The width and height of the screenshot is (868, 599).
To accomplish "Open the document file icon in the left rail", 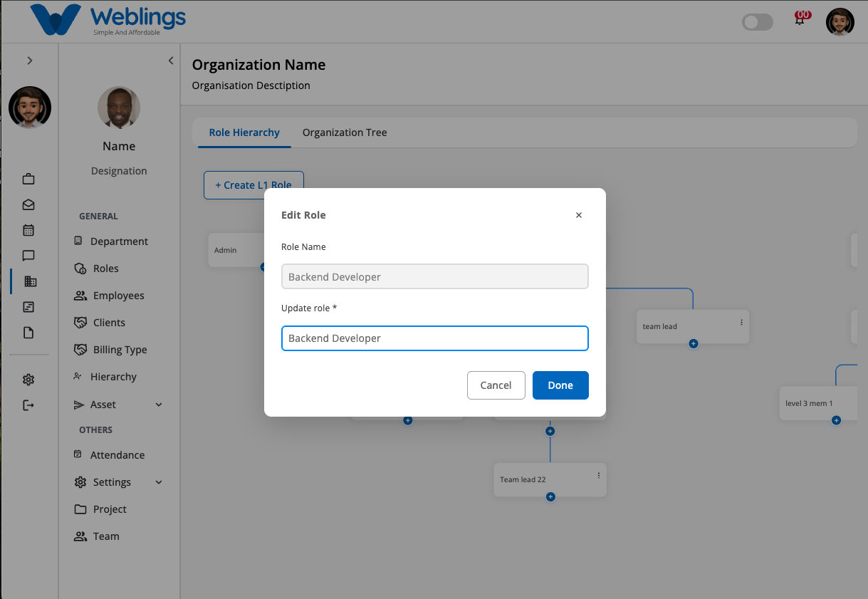I will point(28,333).
